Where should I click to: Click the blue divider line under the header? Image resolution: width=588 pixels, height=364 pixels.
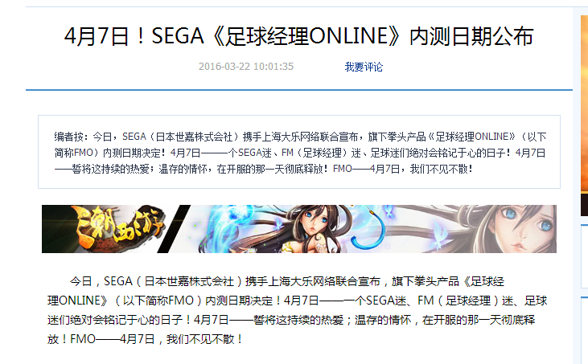[299, 90]
